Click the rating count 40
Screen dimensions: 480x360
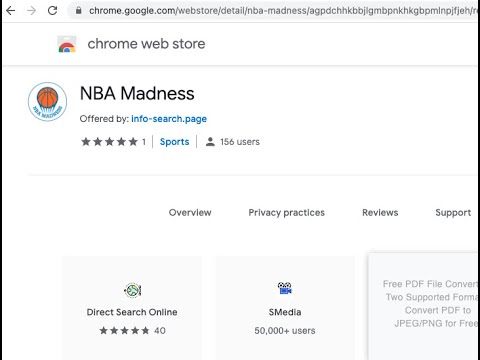pyautogui.click(x=160, y=331)
